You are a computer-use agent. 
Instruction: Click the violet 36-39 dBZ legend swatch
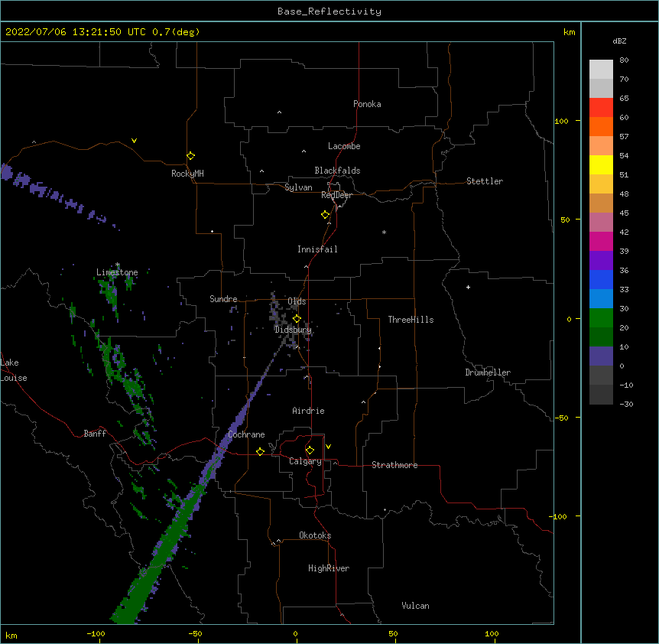pyautogui.click(x=601, y=261)
